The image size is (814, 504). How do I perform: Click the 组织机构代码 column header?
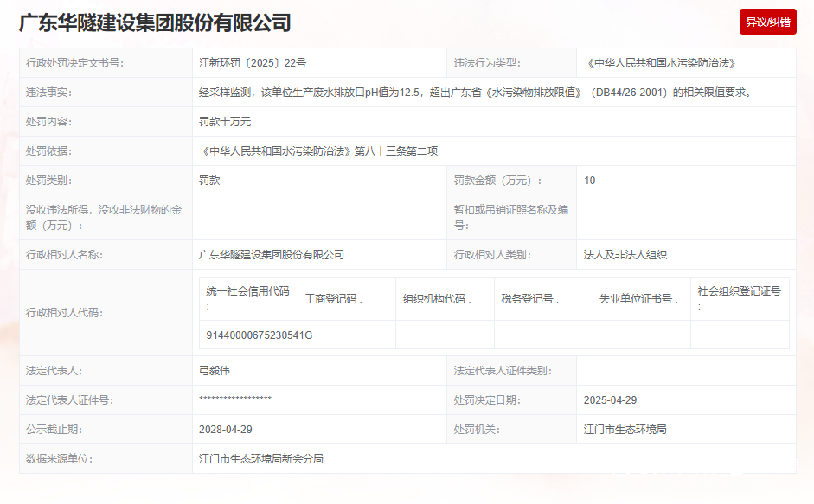pyautogui.click(x=438, y=299)
